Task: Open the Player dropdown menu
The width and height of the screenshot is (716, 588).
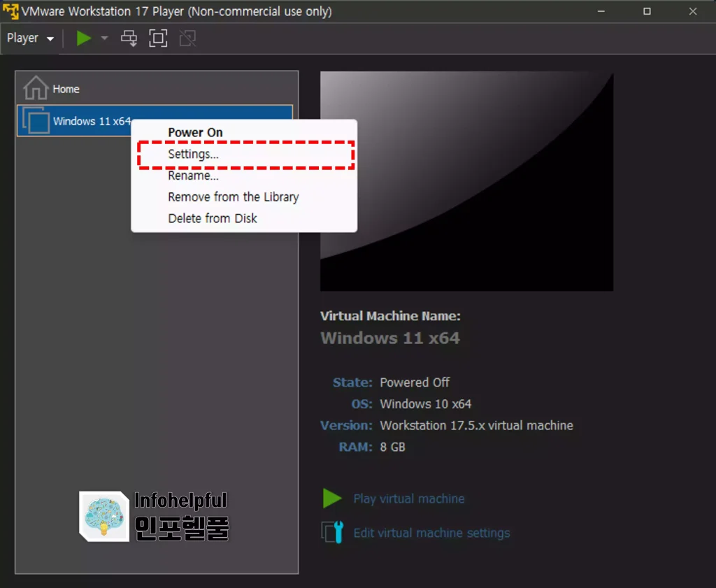Action: [30, 38]
